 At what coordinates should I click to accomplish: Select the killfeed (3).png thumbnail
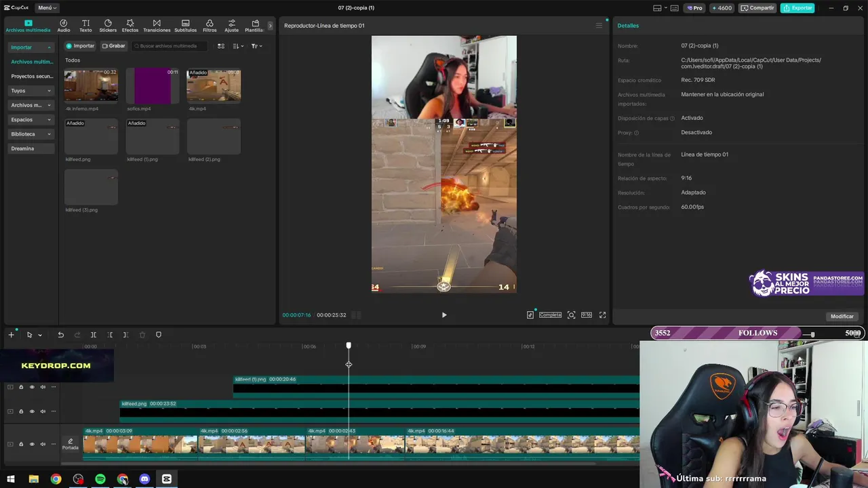coord(91,187)
